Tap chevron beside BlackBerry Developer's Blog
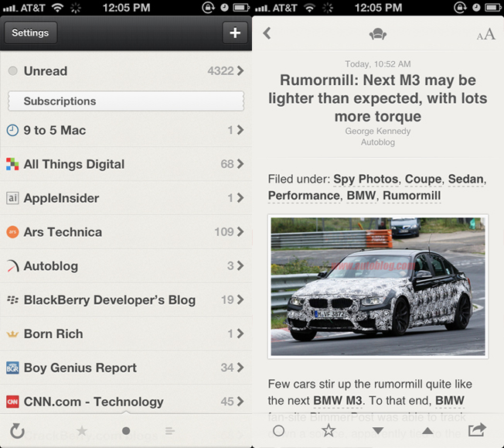The image size is (504, 448). click(x=240, y=299)
